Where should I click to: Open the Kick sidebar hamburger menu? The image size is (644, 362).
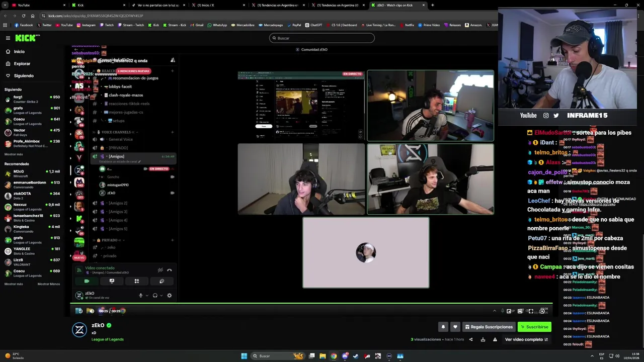click(x=8, y=38)
